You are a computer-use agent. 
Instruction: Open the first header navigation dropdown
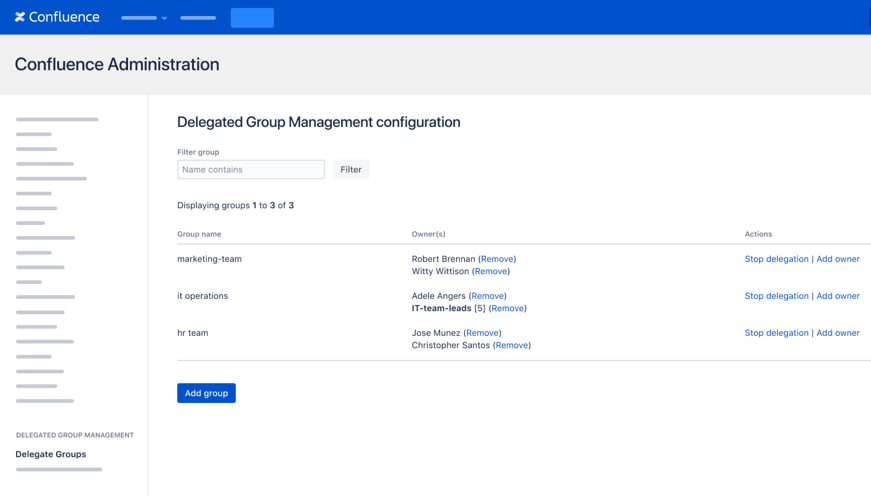[x=144, y=18]
